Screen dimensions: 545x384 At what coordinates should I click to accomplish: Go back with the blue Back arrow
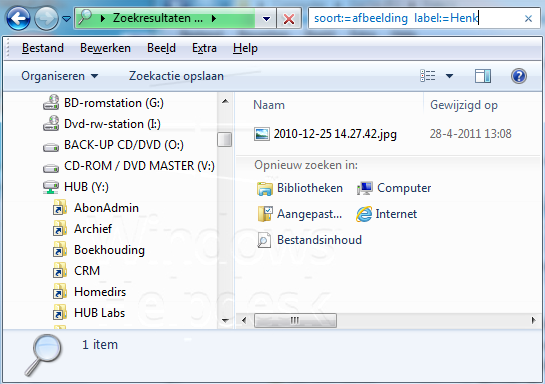click(18, 18)
